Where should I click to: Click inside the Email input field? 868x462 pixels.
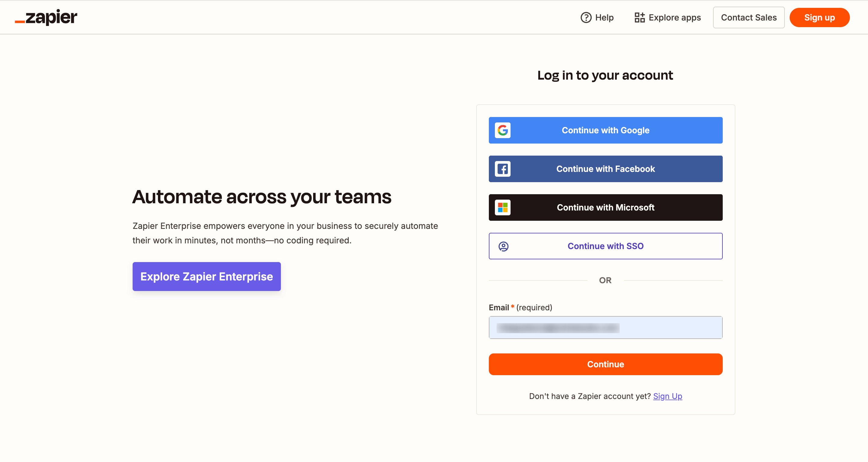(x=605, y=328)
